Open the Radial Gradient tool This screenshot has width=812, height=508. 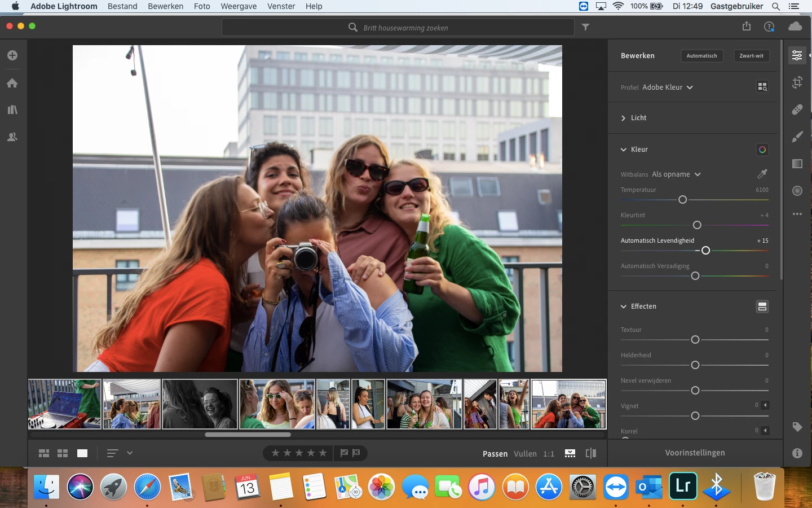797,191
